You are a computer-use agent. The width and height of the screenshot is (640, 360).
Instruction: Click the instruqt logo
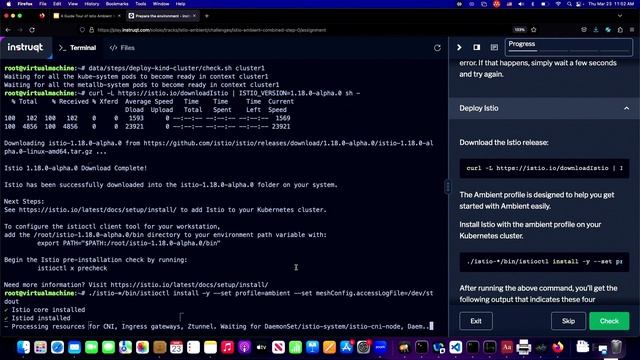pos(25,47)
